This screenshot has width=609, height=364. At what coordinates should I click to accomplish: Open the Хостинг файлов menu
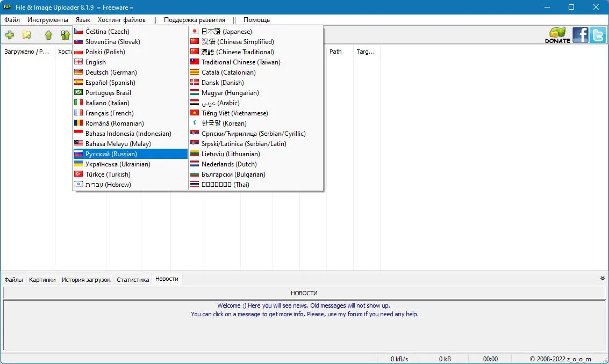121,20
